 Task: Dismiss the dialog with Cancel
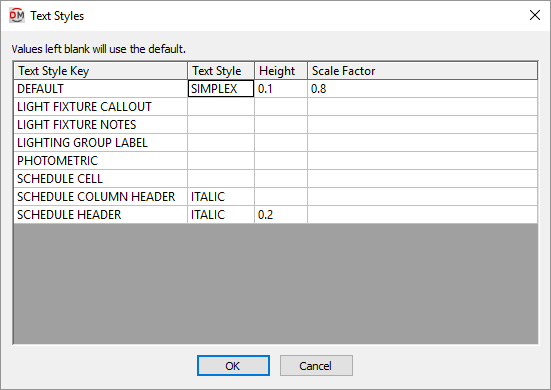(x=316, y=365)
